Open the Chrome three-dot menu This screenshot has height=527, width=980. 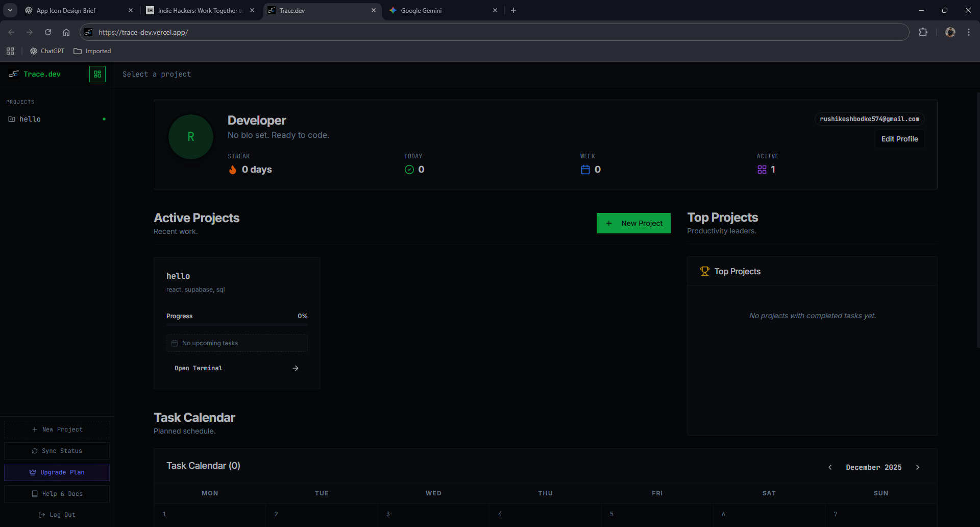coord(968,32)
